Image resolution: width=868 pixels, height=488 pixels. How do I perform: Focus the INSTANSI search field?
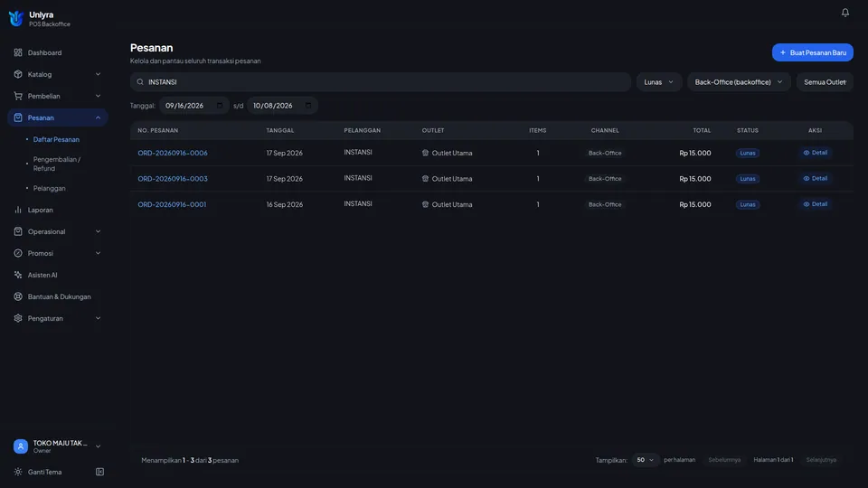click(381, 82)
